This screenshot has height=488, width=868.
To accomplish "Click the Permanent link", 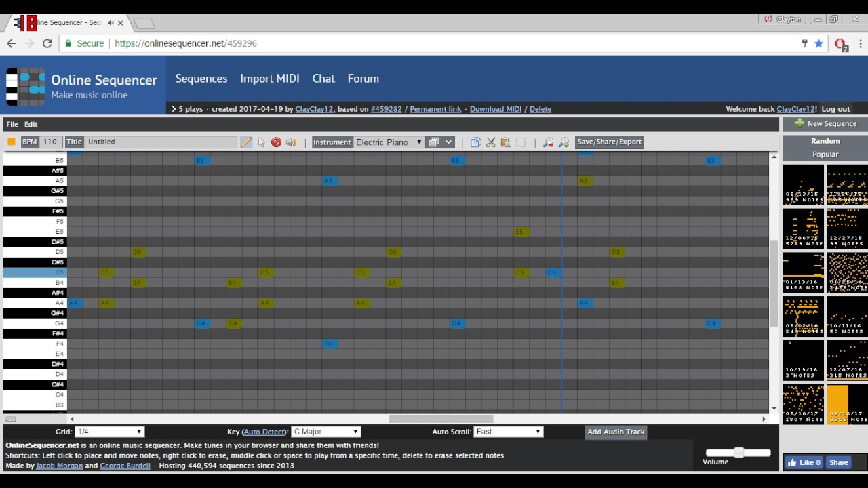I will tap(435, 109).
